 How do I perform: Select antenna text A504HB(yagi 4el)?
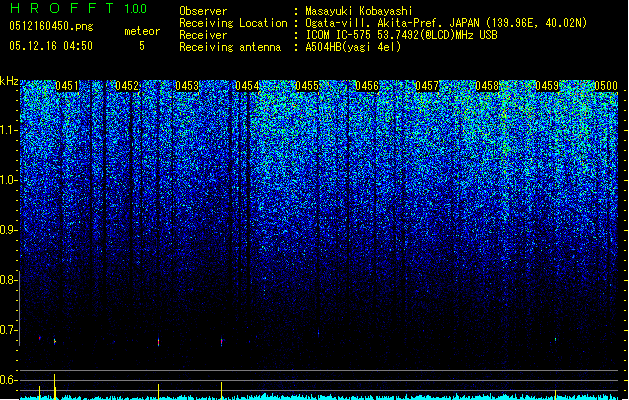[353, 47]
